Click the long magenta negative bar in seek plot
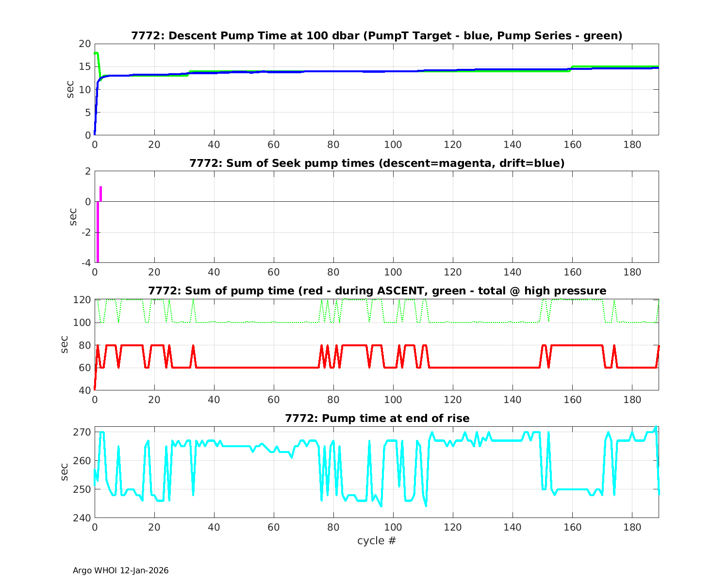728x582 pixels. click(x=98, y=233)
